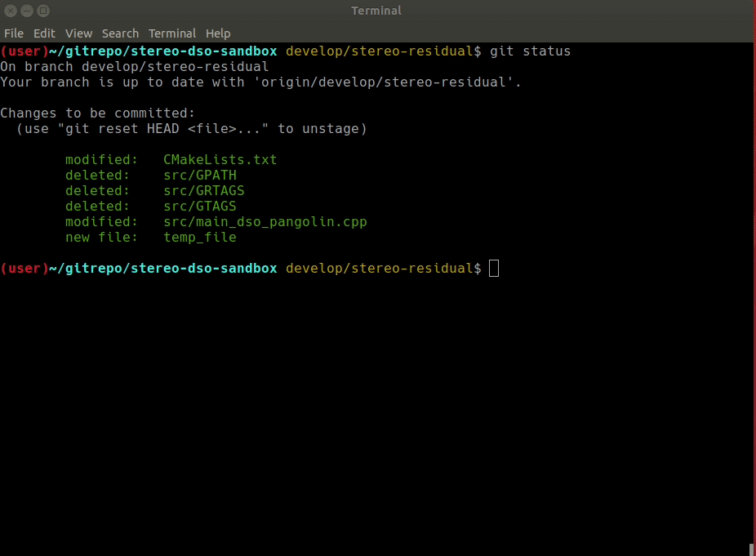Click the bottom prompt's develop/stereo-residual branch name
Image resolution: width=756 pixels, height=556 pixels.
pyautogui.click(x=379, y=268)
